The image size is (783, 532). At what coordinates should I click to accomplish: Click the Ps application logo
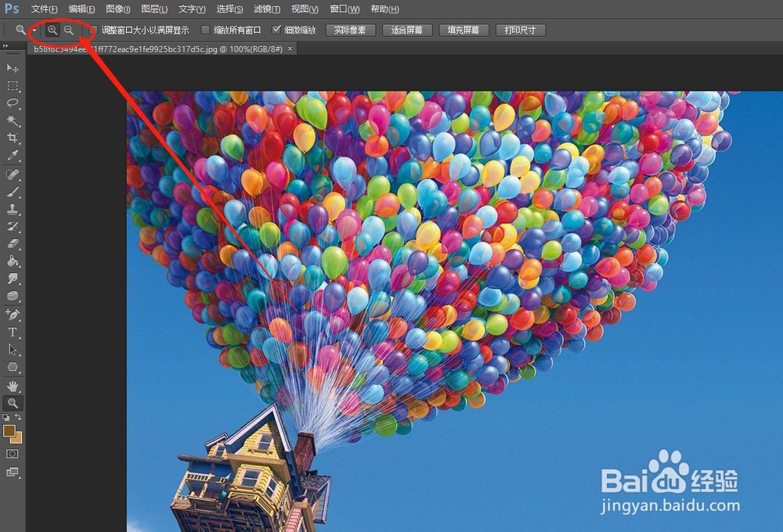pos(12,9)
